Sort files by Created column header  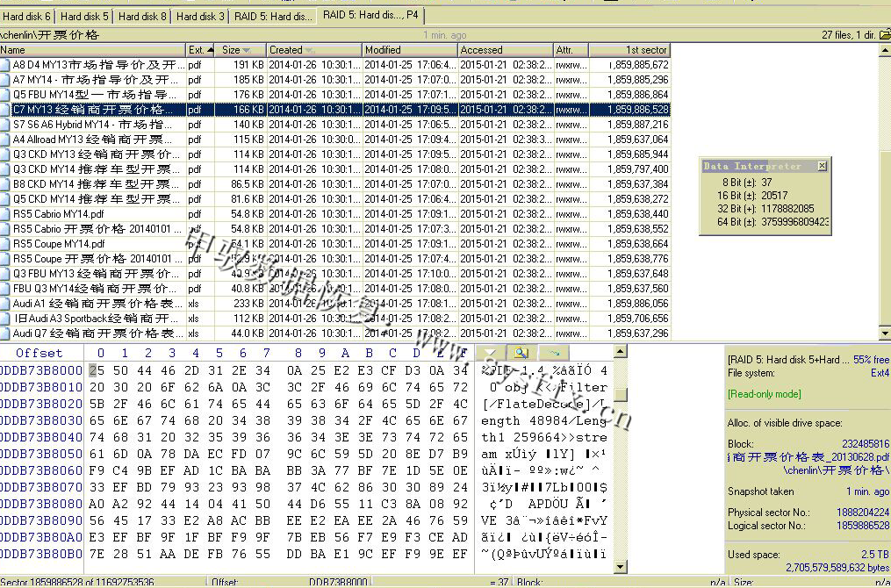click(x=314, y=50)
